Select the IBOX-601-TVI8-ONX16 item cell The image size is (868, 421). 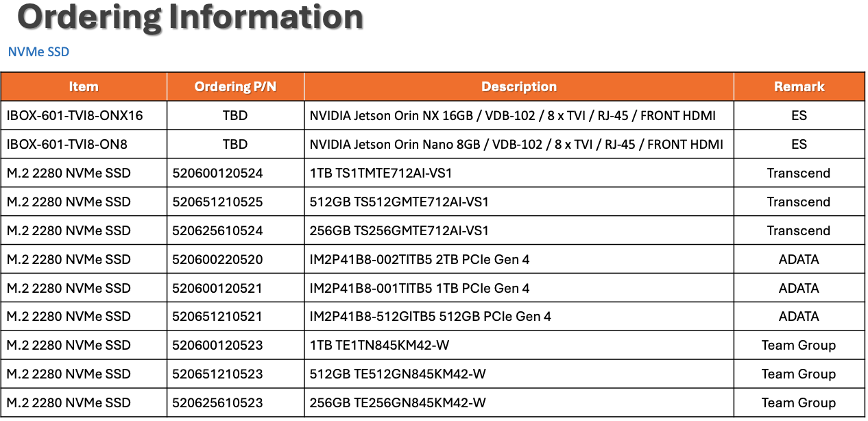coord(84,116)
